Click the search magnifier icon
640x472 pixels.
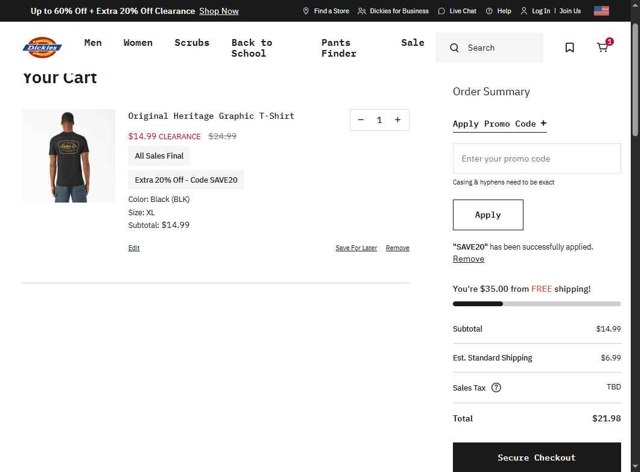(x=454, y=48)
